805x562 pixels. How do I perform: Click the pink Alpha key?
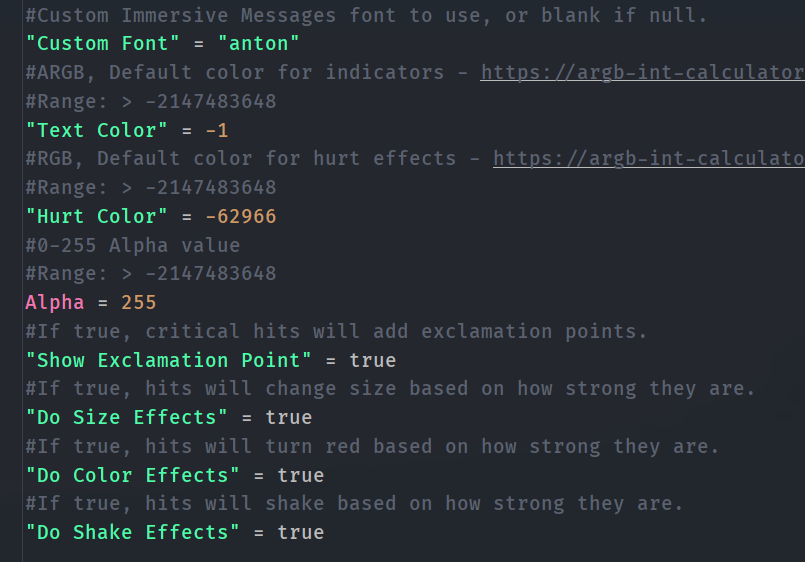pos(55,302)
